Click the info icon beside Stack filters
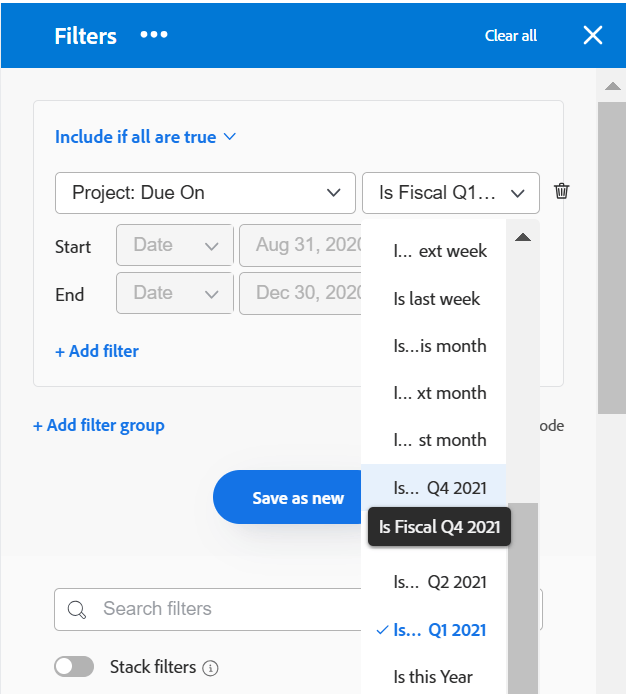Viewport: 626px width, 694px height. [210, 668]
